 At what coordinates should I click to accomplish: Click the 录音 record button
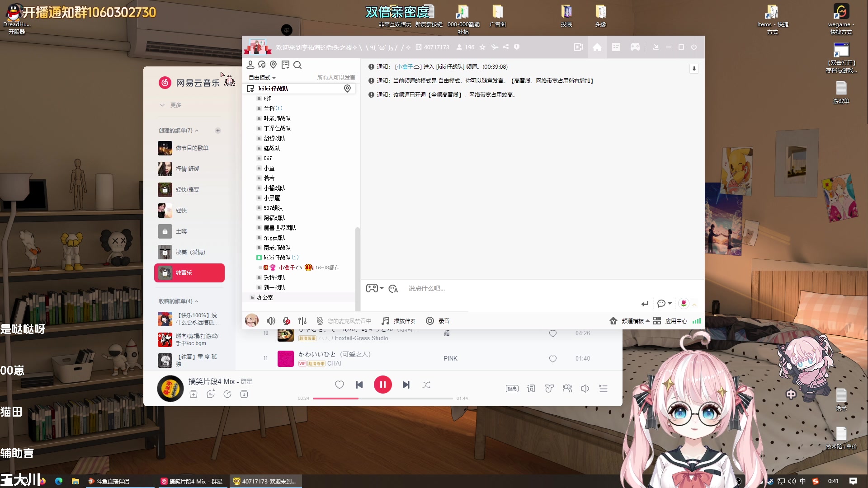[x=438, y=321]
